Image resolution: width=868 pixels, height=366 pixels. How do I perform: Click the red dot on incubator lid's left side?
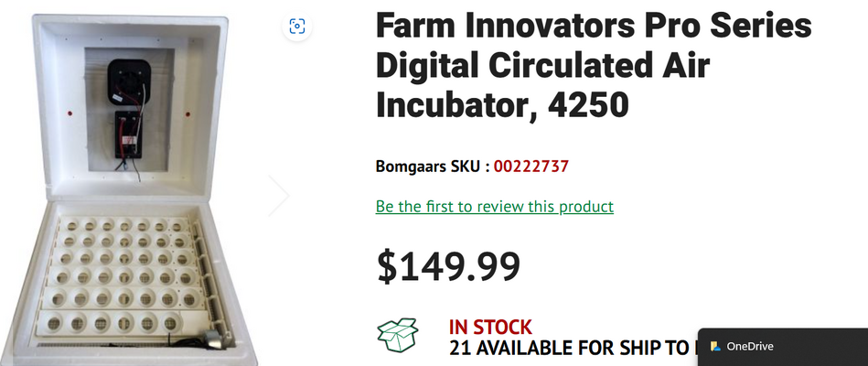[70, 114]
